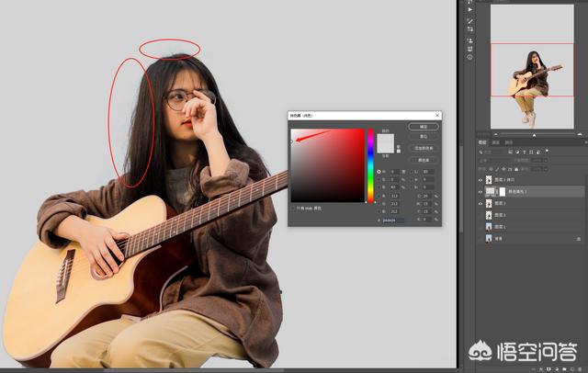Click OK button in color picker dialog
Image resolution: width=588 pixels, height=373 pixels.
424,126
